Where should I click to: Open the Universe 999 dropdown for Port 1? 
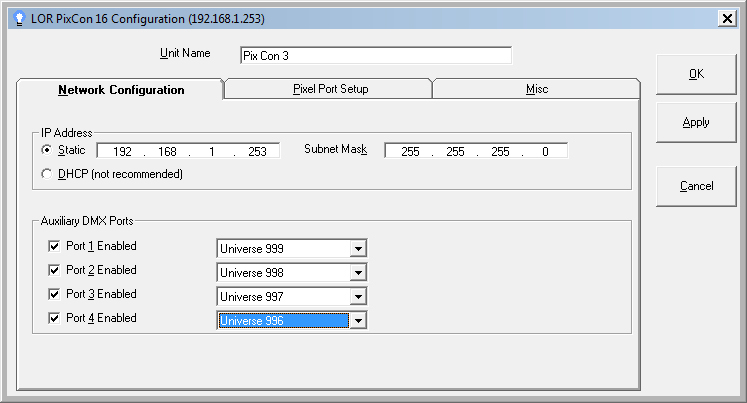[358, 249]
